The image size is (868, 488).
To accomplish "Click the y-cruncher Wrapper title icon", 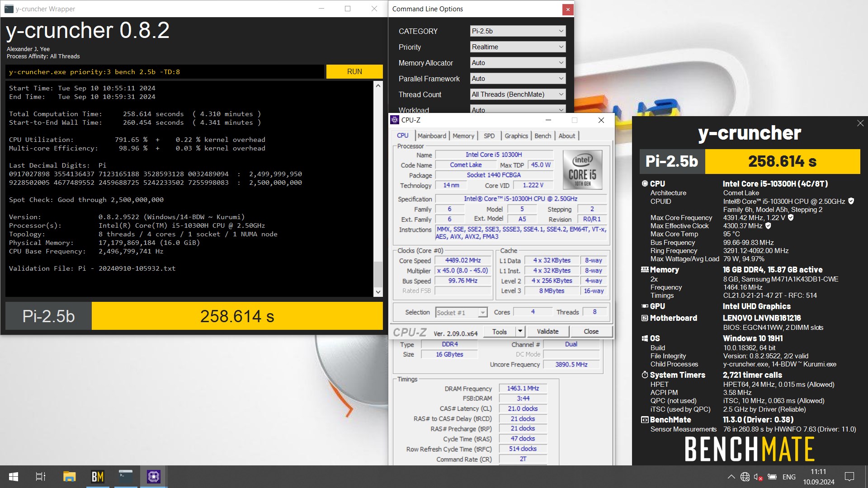I will [9, 9].
